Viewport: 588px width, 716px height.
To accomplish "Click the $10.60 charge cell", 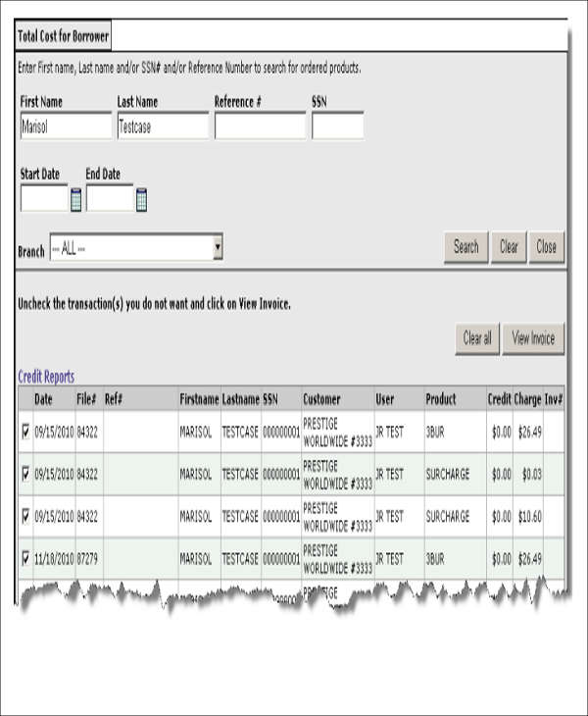I will (529, 517).
